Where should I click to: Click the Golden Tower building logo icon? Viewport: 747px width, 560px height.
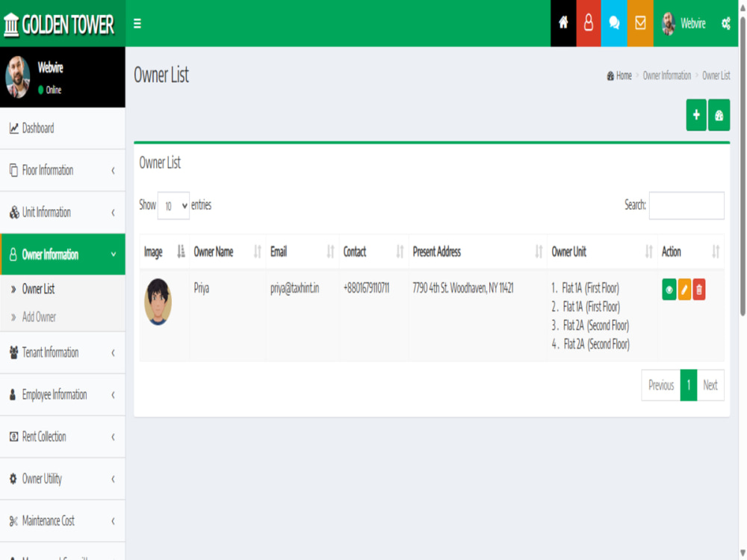coord(11,25)
